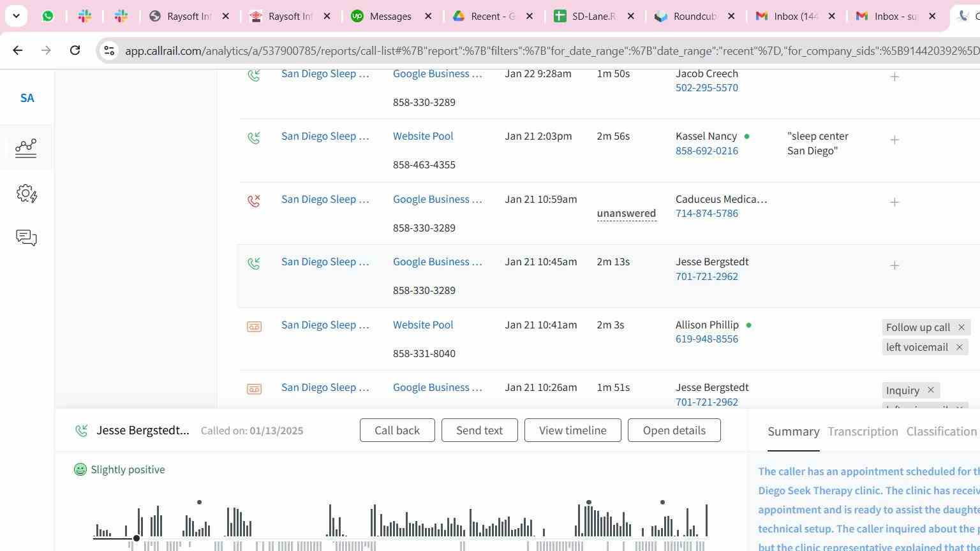Click the call icon beside Jesse Bergstedt header
The image size is (980, 551).
tap(81, 431)
